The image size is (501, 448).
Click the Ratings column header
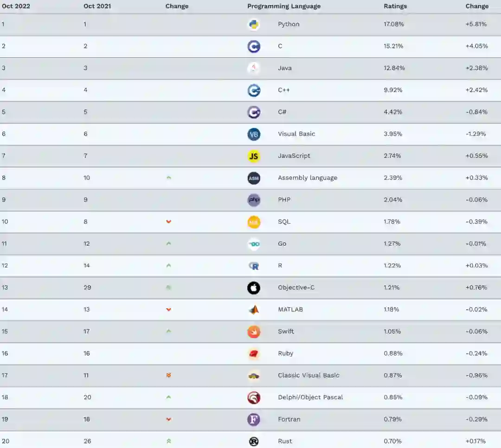395,6
